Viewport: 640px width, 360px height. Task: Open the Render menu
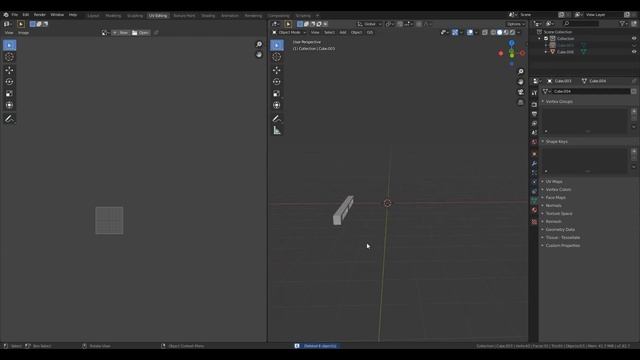point(40,15)
